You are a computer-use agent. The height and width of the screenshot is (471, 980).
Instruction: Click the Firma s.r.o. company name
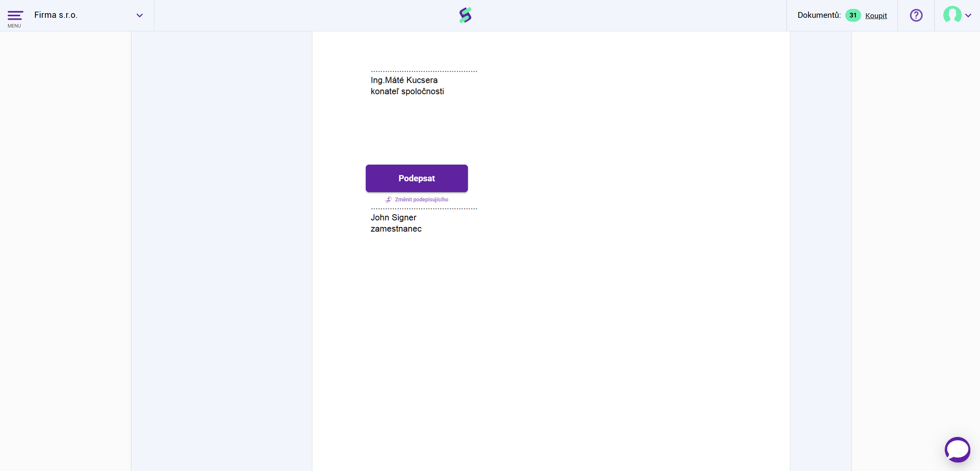(56, 15)
